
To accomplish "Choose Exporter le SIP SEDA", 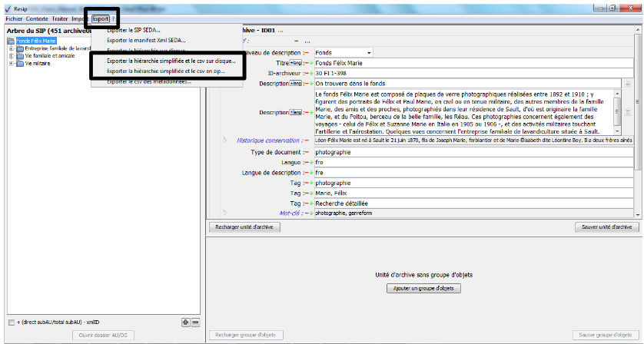I will pos(134,30).
